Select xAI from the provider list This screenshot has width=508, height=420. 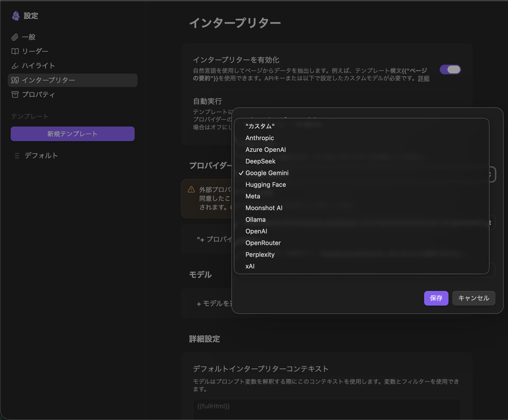tap(361, 266)
